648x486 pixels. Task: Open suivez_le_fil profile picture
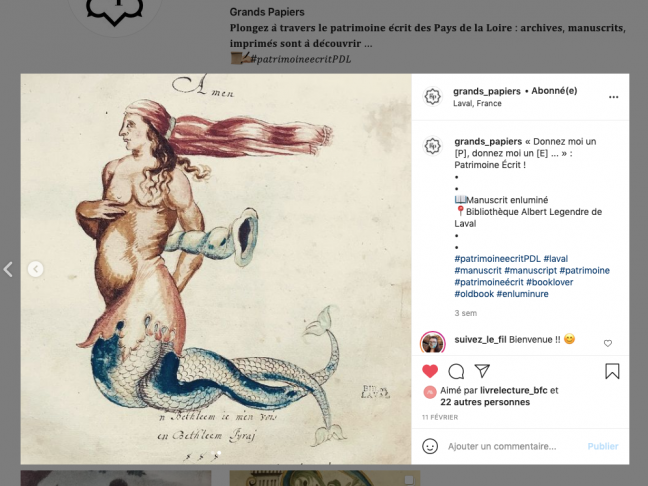pos(433,343)
